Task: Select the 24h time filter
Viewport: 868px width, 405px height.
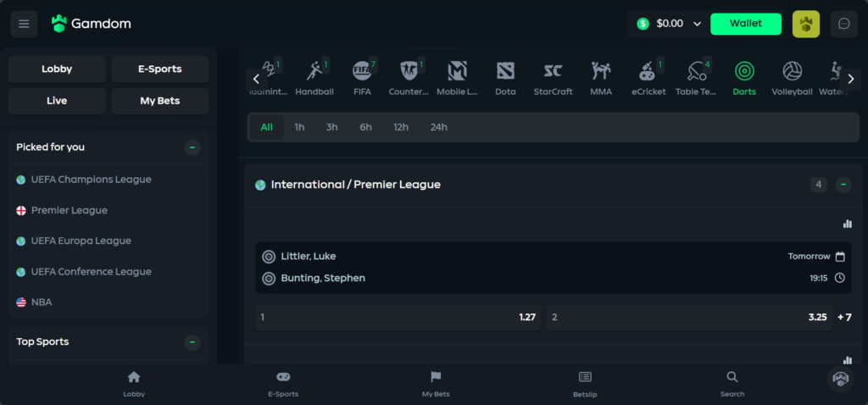Action: click(438, 127)
